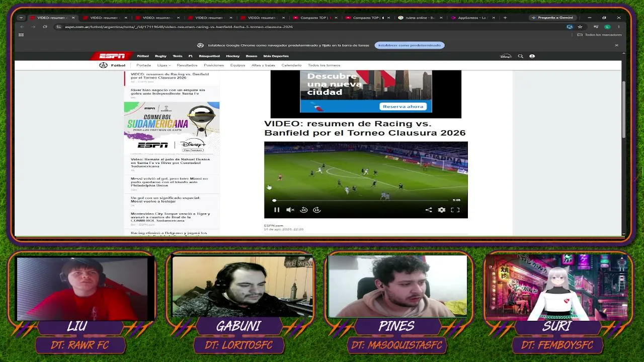Go forward in browser history
Image resolution: width=644 pixels, height=362 pixels.
click(33, 27)
